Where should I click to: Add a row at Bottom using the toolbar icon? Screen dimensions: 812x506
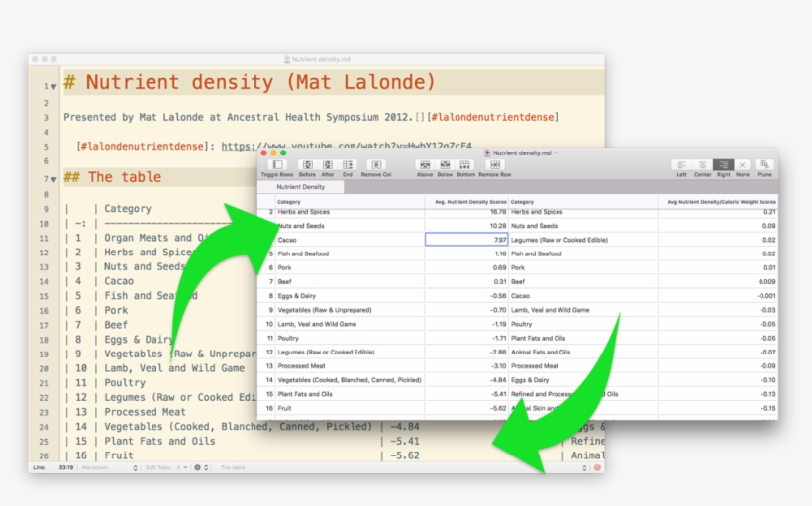(465, 164)
